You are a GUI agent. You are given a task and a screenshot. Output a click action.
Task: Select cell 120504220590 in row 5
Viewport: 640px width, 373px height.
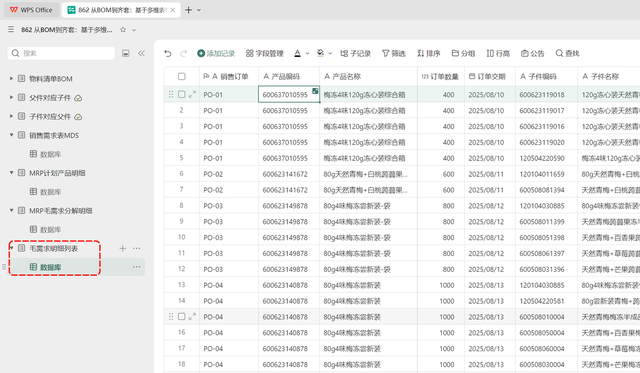click(547, 158)
